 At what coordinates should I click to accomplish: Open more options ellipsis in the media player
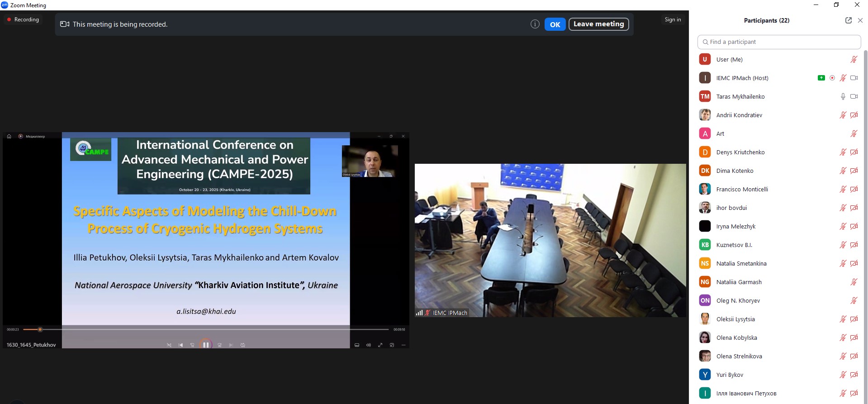click(403, 345)
